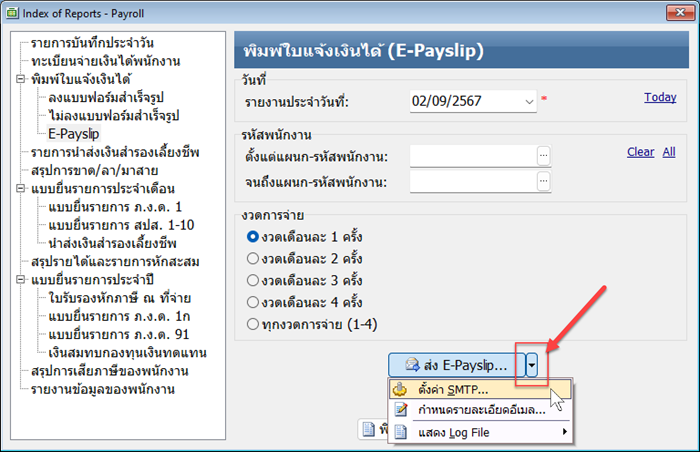This screenshot has height=452, width=700.
Task: Open dropdown arrow beside ส่ง E-Payslip button
Action: click(532, 365)
